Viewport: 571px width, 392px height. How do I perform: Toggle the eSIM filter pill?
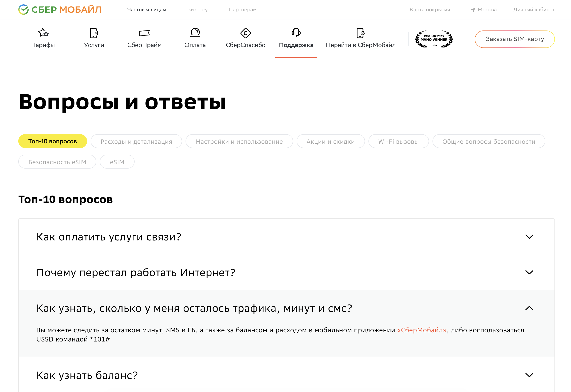pos(117,161)
